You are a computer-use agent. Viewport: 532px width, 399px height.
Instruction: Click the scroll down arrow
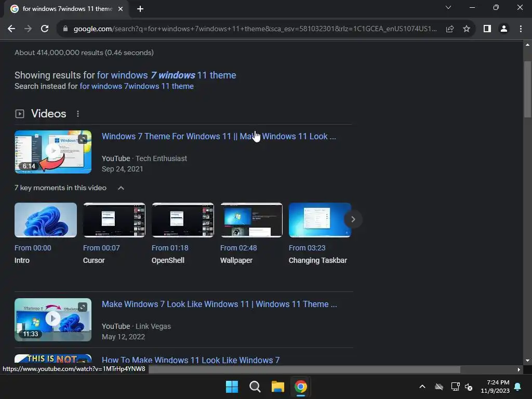527,361
